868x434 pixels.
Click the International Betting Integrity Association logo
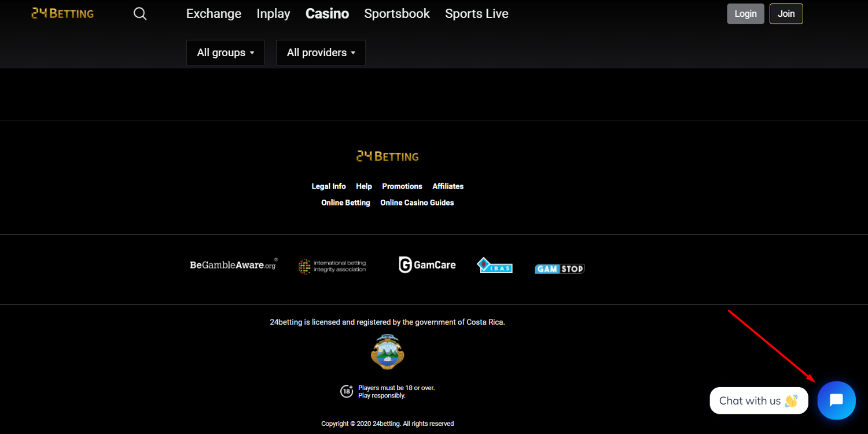click(x=332, y=266)
